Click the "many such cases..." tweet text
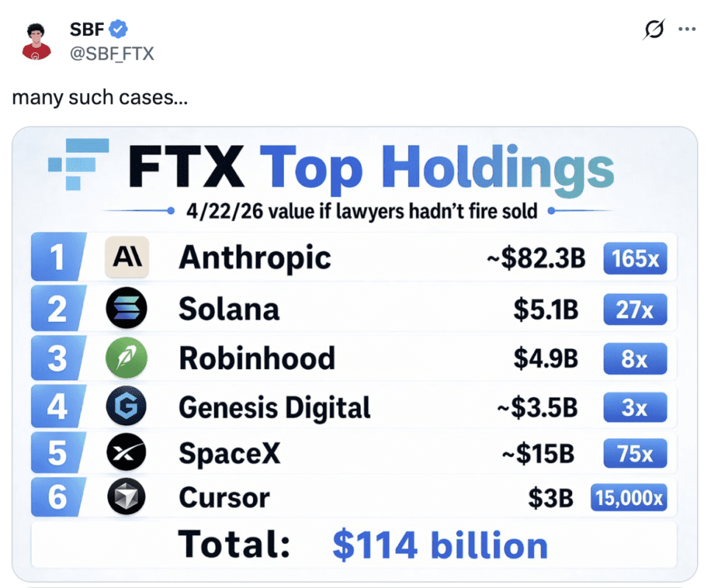The height and width of the screenshot is (588, 711). (x=100, y=96)
